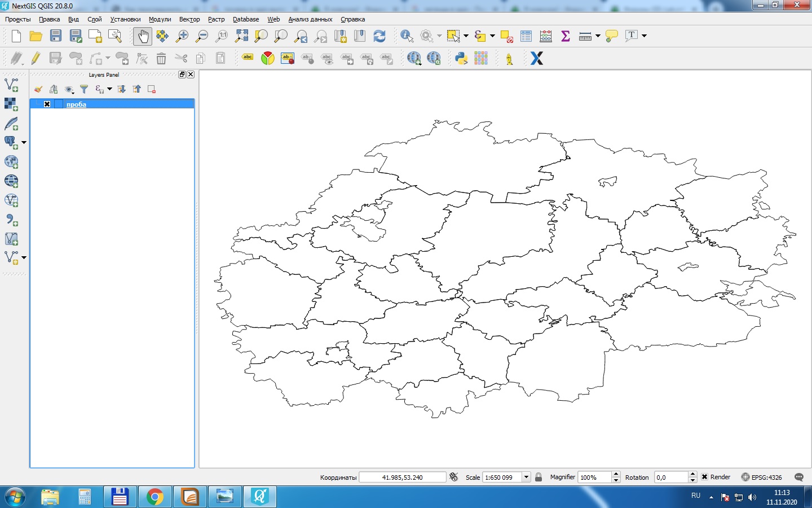Toggle editing with the pencil icon
The height and width of the screenshot is (508, 812).
(x=36, y=58)
